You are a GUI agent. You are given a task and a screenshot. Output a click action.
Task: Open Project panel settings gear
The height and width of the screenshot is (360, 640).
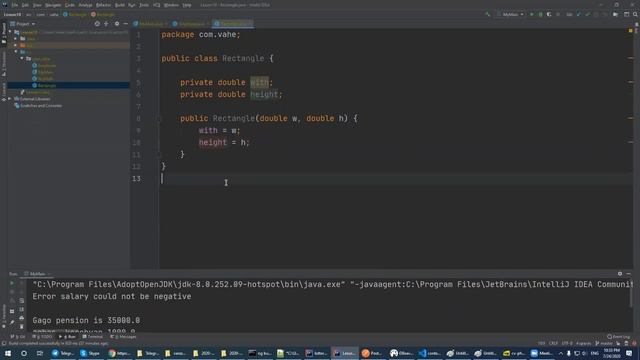pos(117,24)
